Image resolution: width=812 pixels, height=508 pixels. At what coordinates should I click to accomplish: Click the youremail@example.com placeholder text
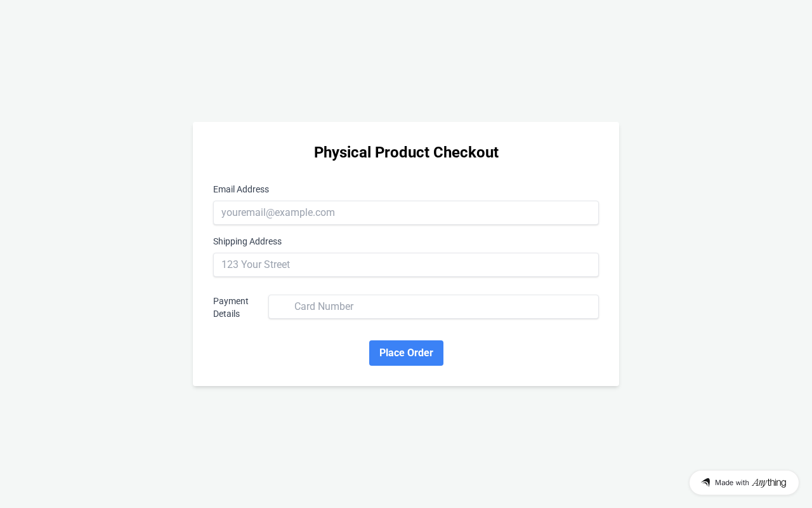[278, 213]
